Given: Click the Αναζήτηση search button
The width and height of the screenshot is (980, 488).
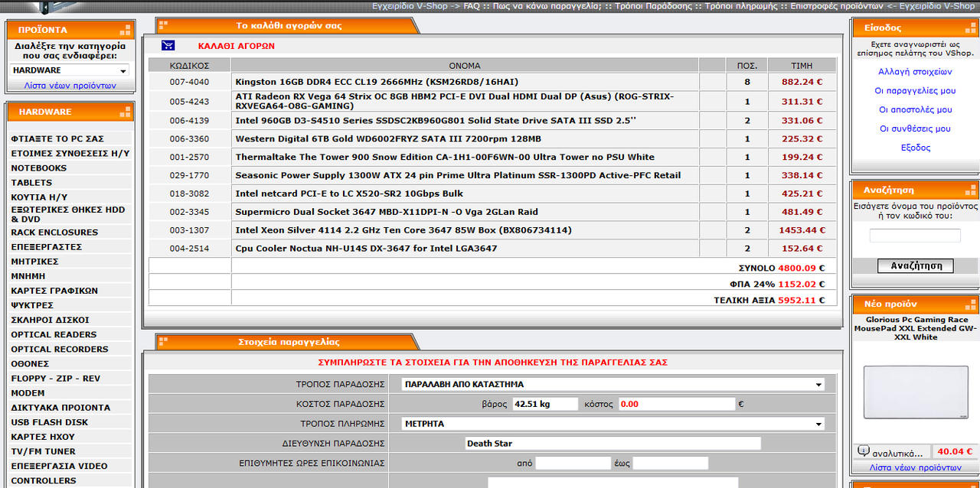Looking at the screenshot, I should tap(916, 265).
